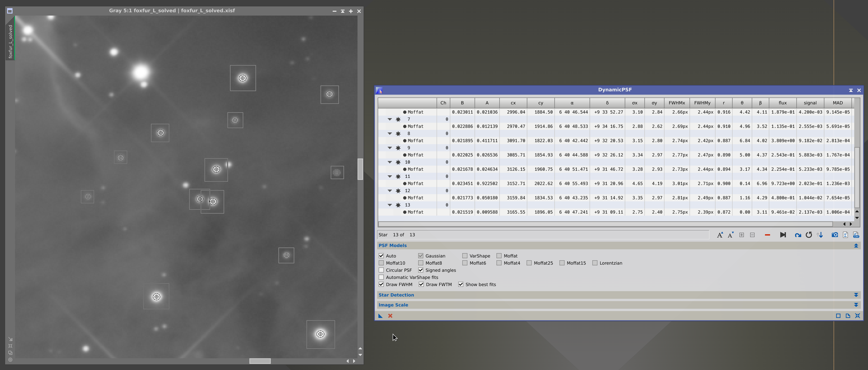868x370 pixels.
Task: Toggle the Draw FWTM checkbox
Action: [421, 284]
